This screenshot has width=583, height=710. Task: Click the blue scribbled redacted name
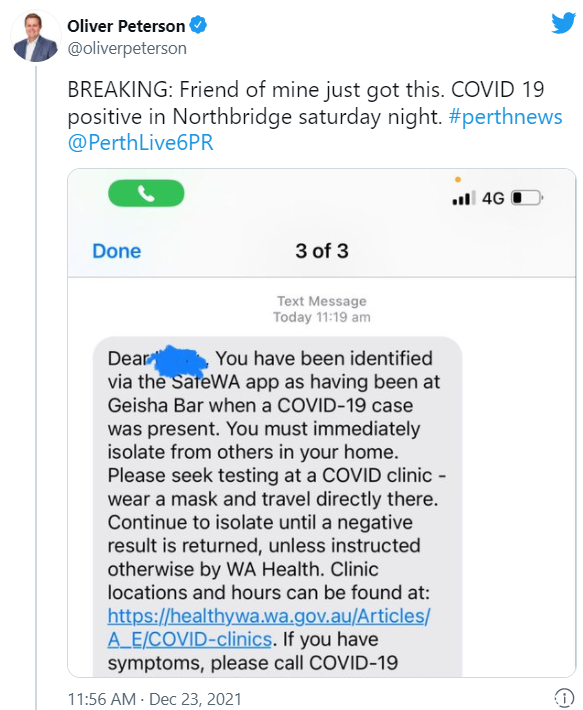tap(177, 361)
